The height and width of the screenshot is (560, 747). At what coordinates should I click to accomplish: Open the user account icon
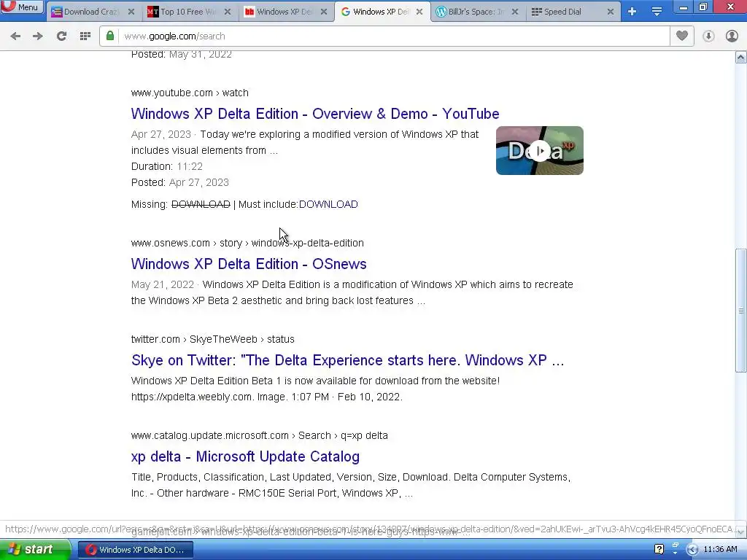click(732, 36)
